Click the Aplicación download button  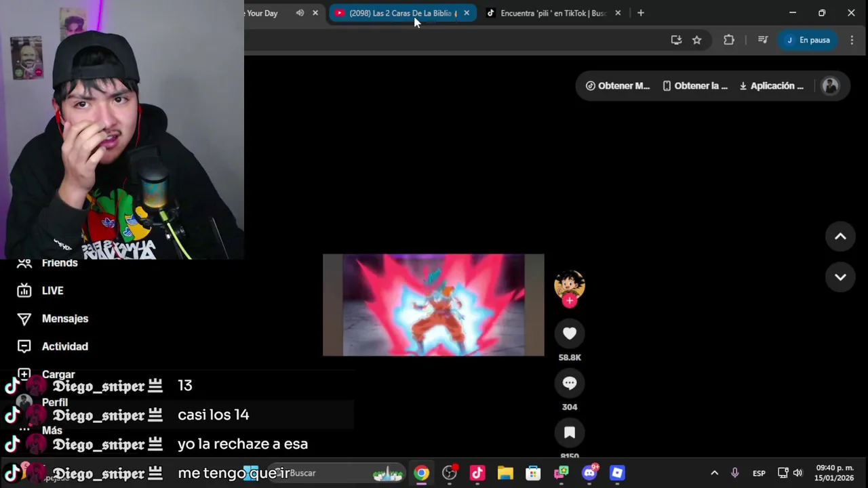tap(772, 86)
